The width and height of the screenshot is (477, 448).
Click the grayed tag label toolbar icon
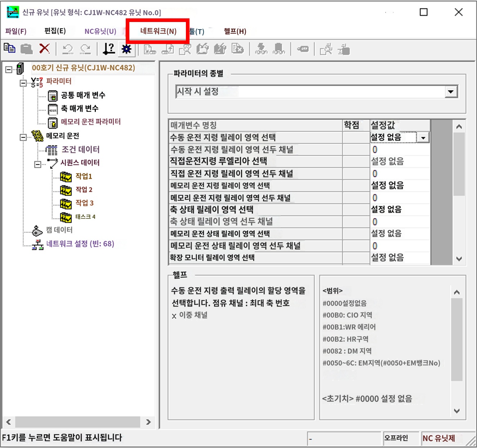(303, 49)
